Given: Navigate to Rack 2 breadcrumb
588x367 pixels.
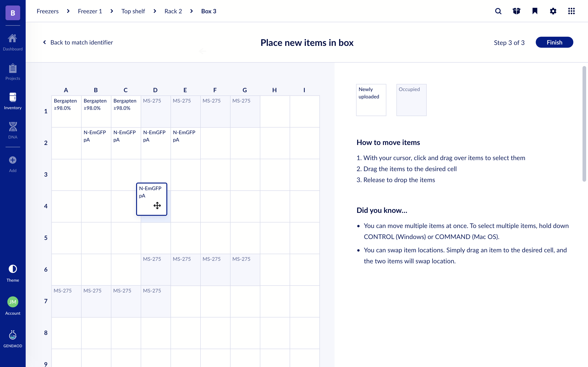Looking at the screenshot, I should [x=173, y=11].
